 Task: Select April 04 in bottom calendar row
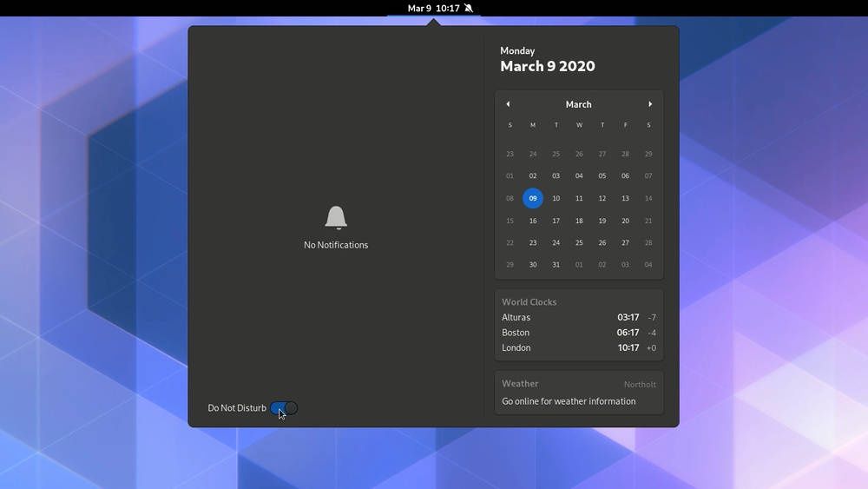(648, 265)
